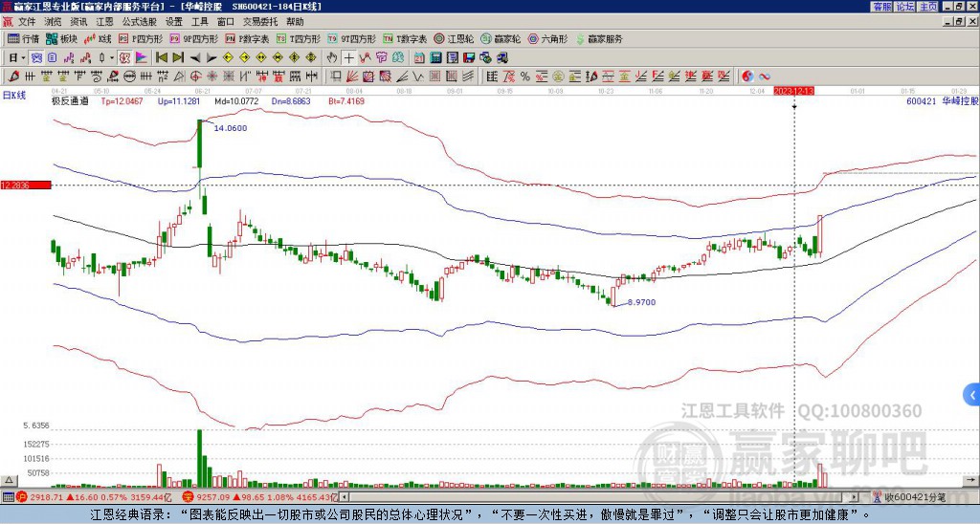Select the red pencil drawing tool
The width and height of the screenshot is (980, 524).
tap(13, 76)
